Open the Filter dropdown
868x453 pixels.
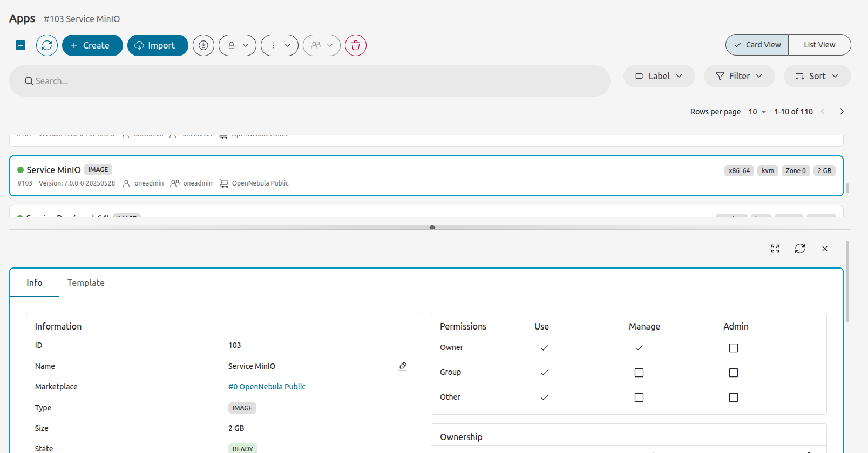coord(739,76)
